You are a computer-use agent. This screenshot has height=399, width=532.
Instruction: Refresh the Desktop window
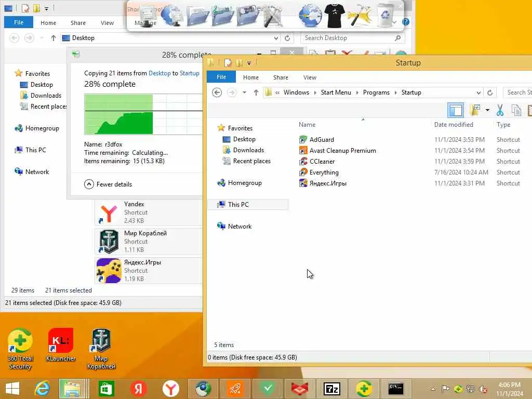click(287, 38)
